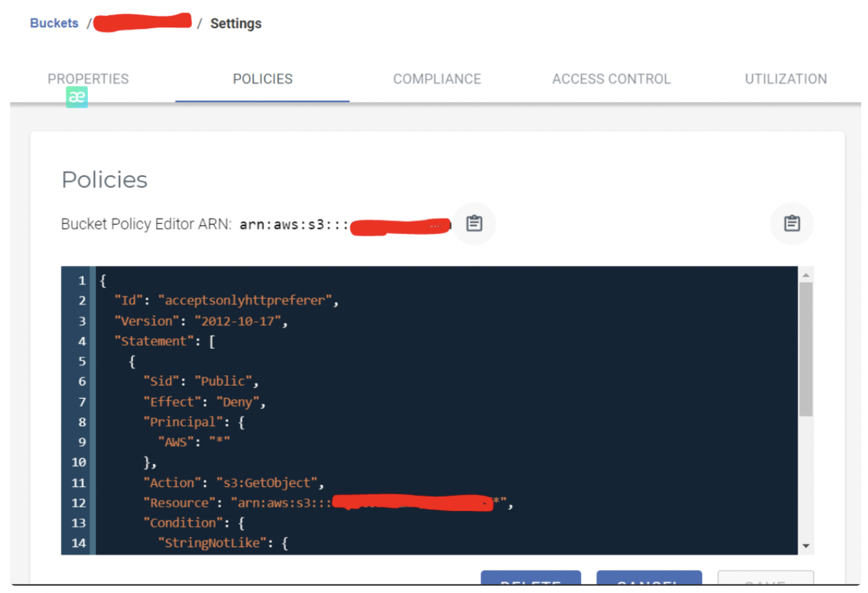Screen dimensions: 868x593
Task: Click the "Statement": [ line
Action: click(165, 341)
